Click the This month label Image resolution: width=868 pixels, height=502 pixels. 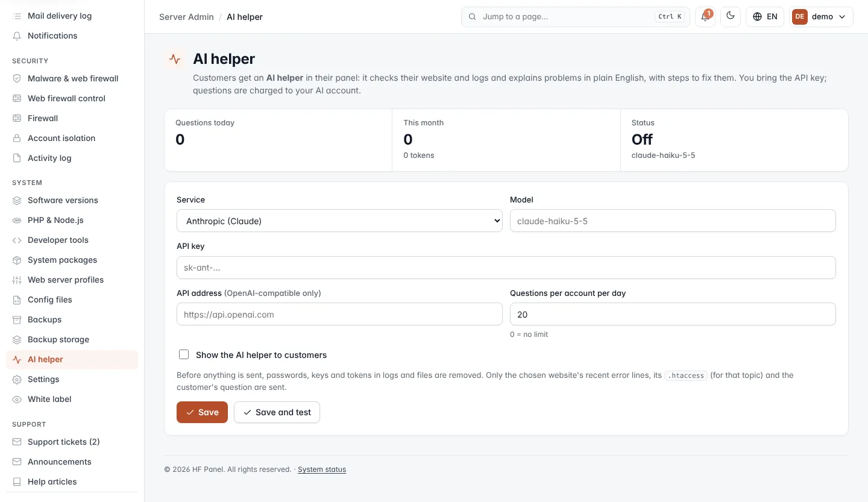424,123
